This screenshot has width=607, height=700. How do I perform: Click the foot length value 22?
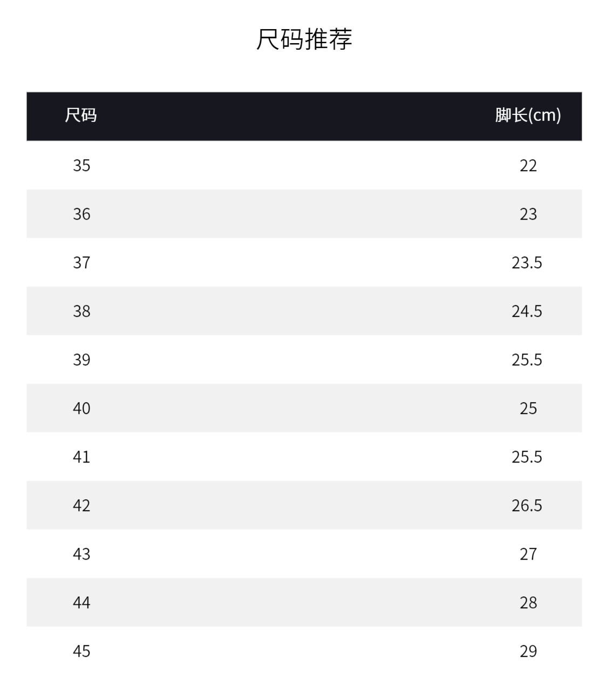point(528,165)
